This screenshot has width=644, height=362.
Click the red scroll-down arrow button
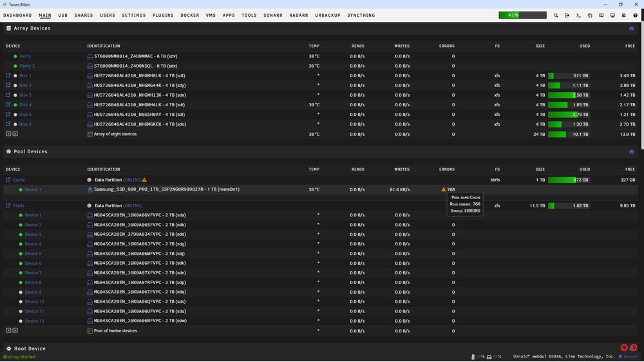point(633,348)
